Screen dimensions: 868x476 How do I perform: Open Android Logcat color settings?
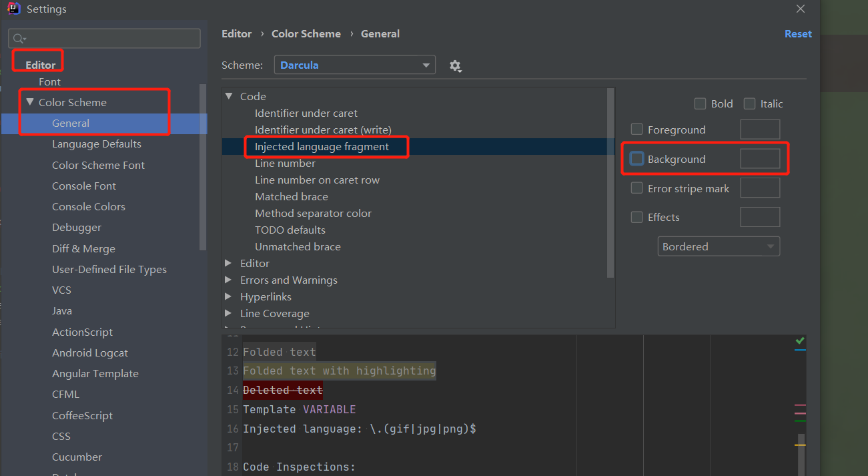point(90,352)
